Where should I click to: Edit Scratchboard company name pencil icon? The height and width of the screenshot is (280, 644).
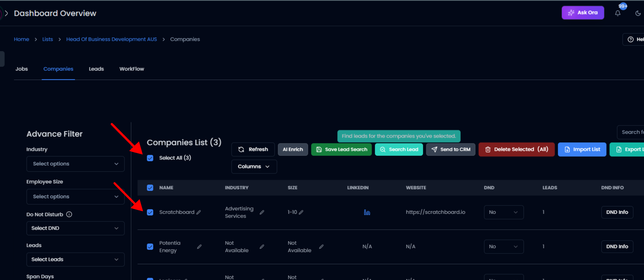(x=199, y=212)
